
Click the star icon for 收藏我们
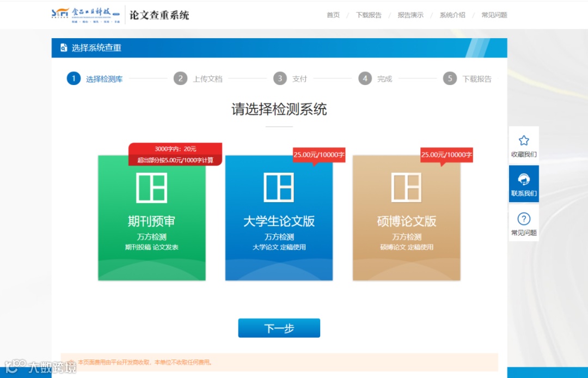(x=524, y=141)
